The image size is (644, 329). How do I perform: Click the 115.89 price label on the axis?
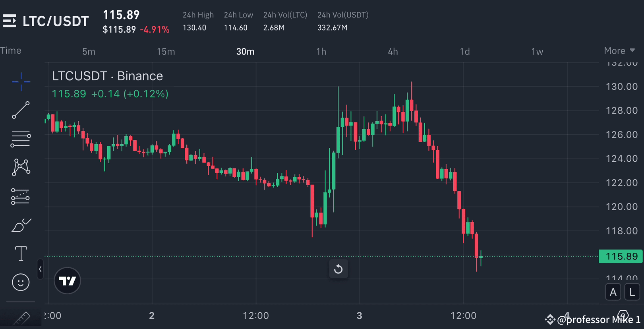pos(620,256)
